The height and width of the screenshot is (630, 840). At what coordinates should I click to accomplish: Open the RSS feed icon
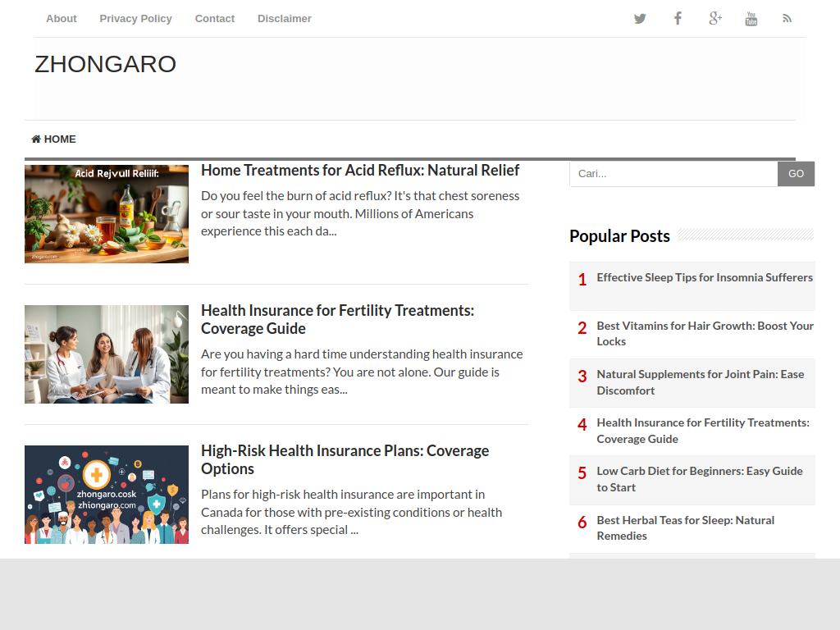(787, 19)
